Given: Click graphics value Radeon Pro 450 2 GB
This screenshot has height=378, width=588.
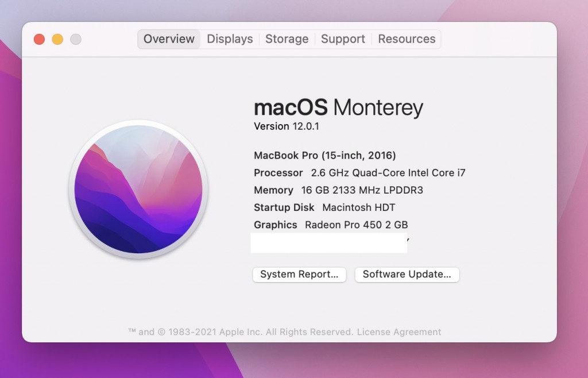Looking at the screenshot, I should tap(356, 225).
